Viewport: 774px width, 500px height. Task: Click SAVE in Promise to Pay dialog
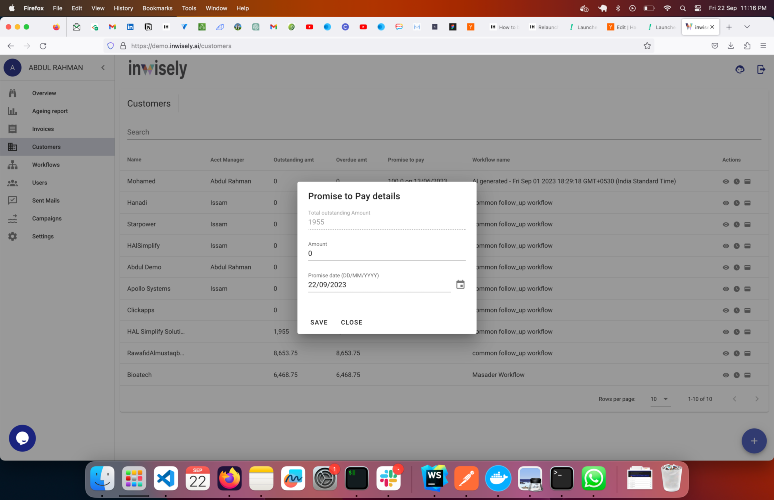coord(319,322)
